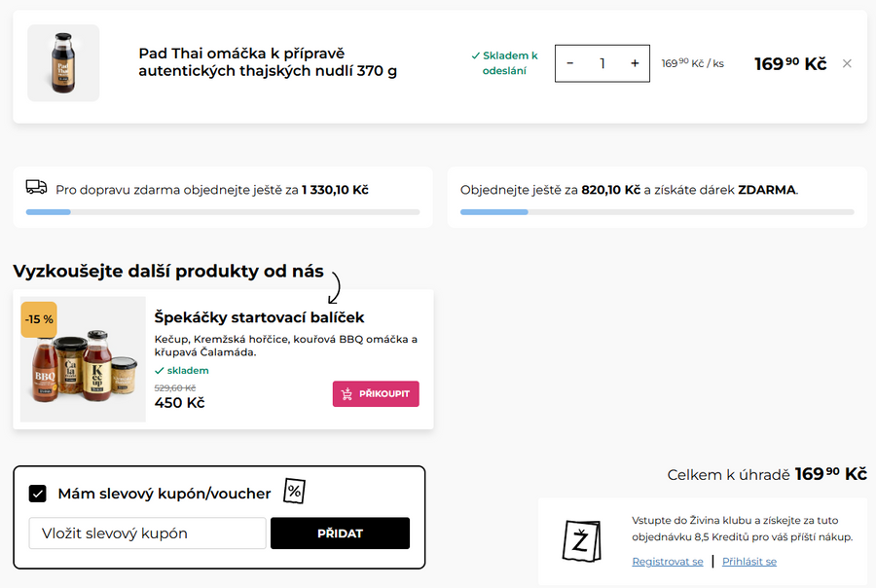This screenshot has width=876, height=588.
Task: Click the percent voucher tag icon
Action: coord(294,492)
